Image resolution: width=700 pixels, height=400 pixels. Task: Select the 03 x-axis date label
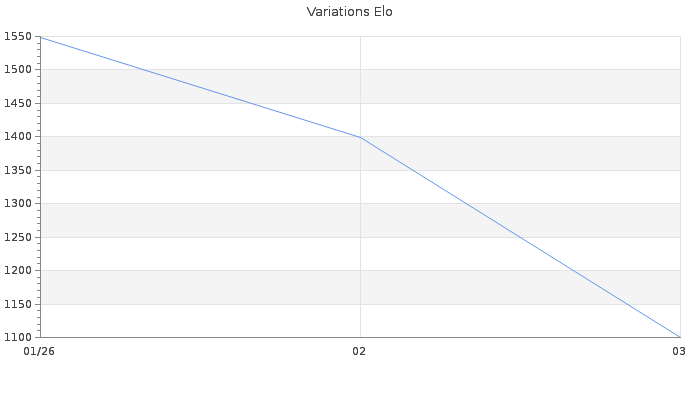coord(679,351)
